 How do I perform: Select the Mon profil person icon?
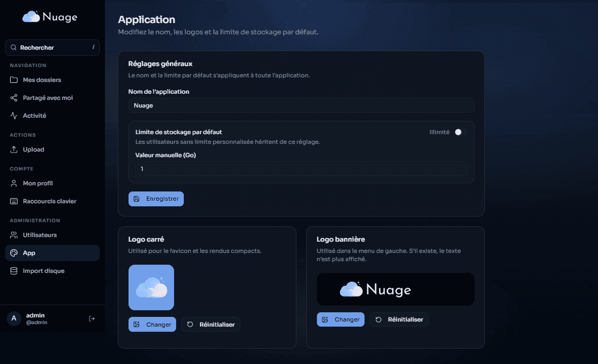point(13,183)
